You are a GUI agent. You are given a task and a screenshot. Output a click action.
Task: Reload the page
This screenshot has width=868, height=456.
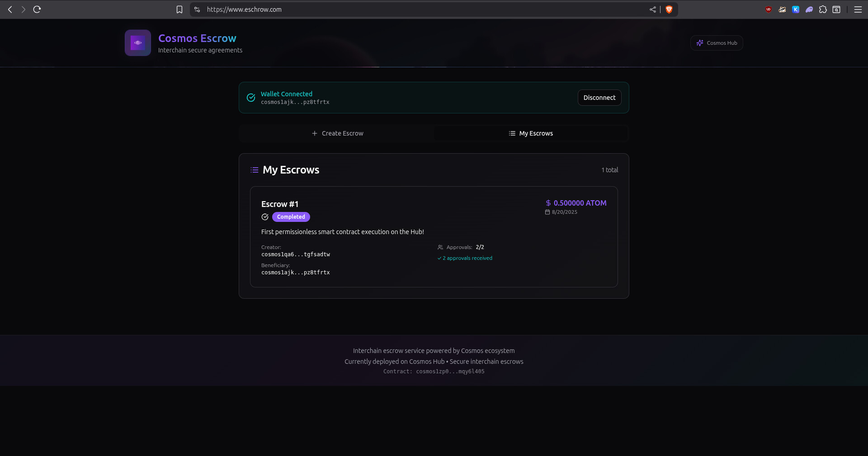pyautogui.click(x=37, y=9)
